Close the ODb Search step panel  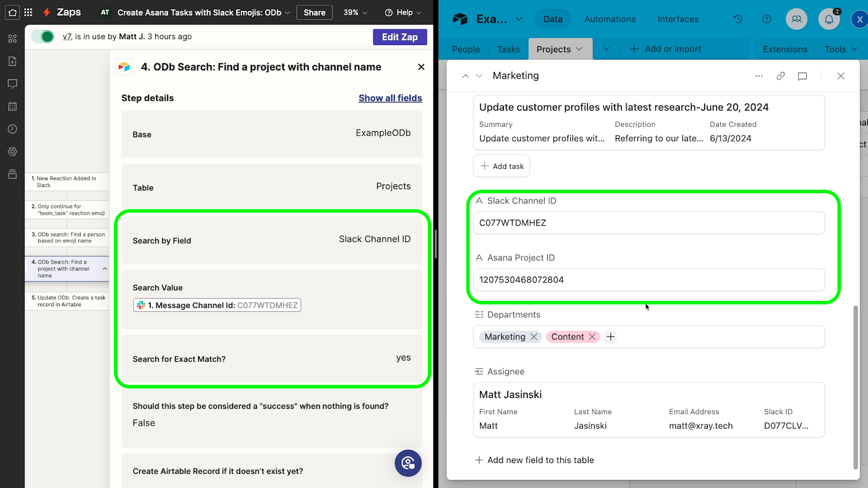[421, 67]
